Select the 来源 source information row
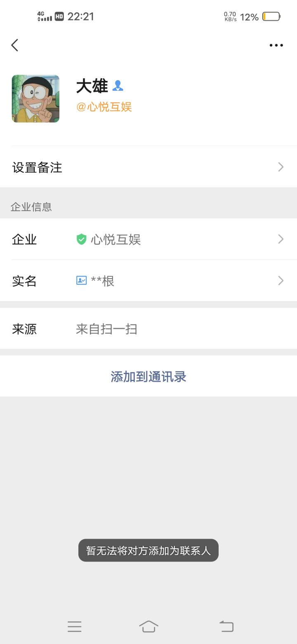 tap(148, 329)
